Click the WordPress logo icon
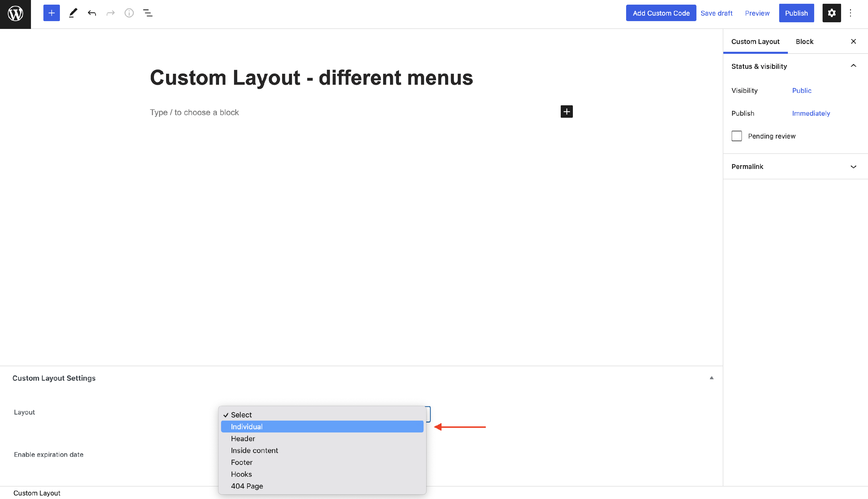 (x=15, y=14)
